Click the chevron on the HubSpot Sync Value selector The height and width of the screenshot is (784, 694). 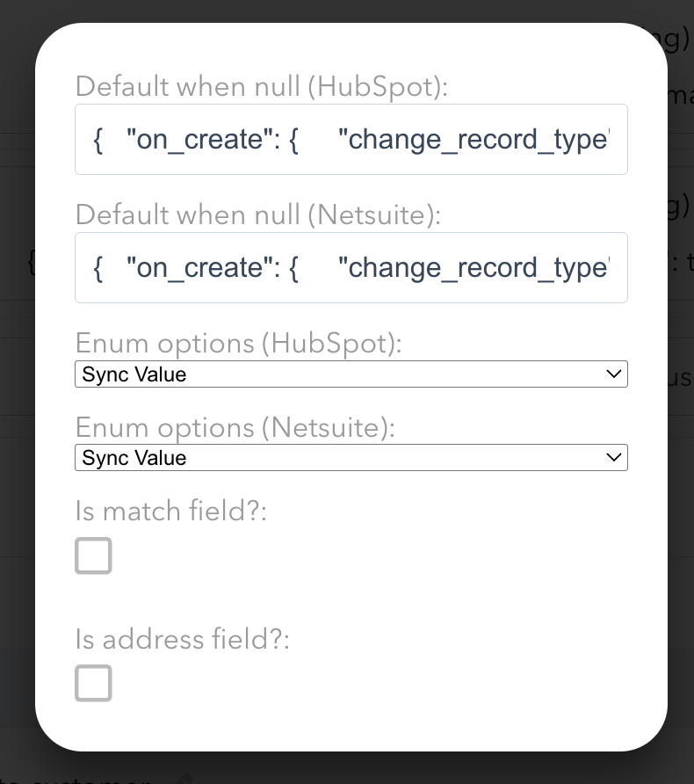click(613, 374)
